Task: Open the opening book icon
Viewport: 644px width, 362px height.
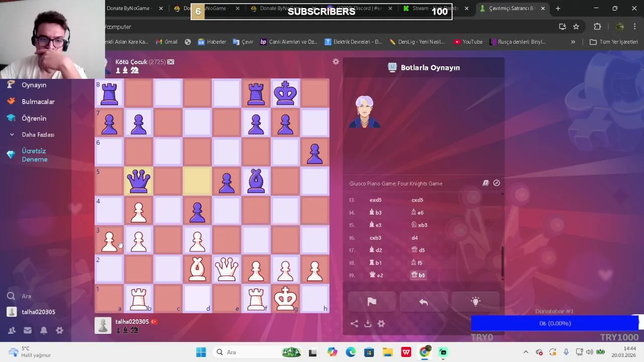Action: (x=486, y=183)
